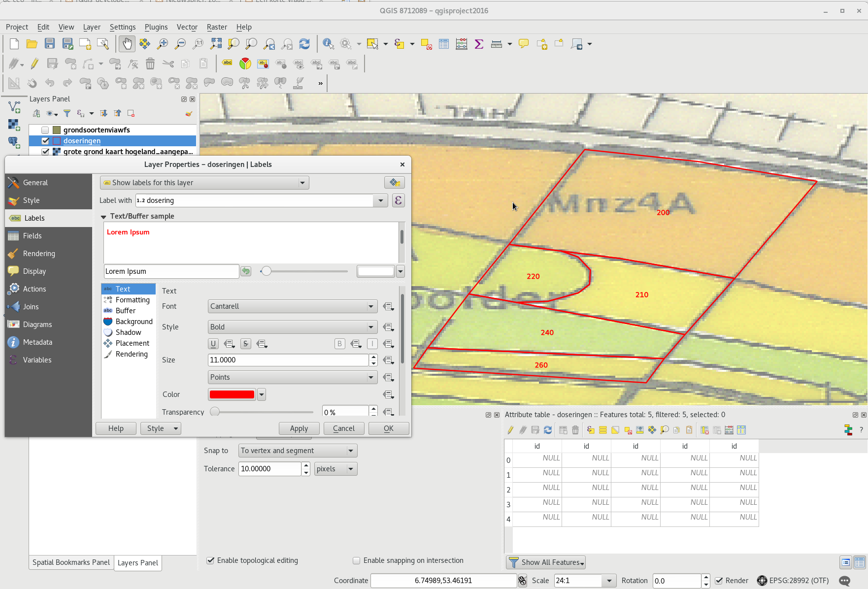Click the Zoom In magnifier tool
This screenshot has width=868, height=589.
tap(162, 44)
